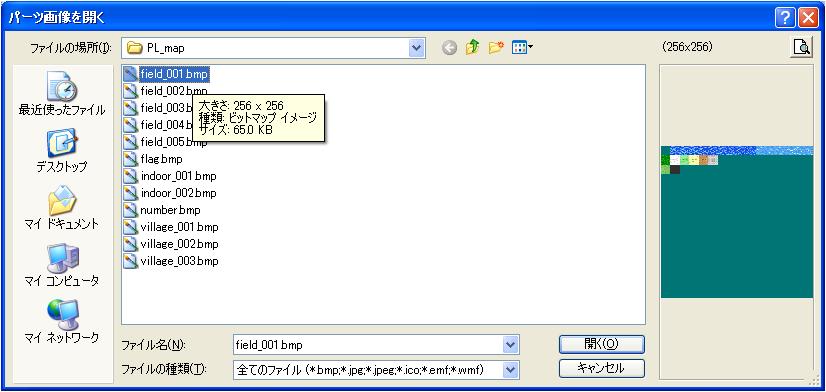
Task: Open the view menu icon
Action: coord(522,48)
